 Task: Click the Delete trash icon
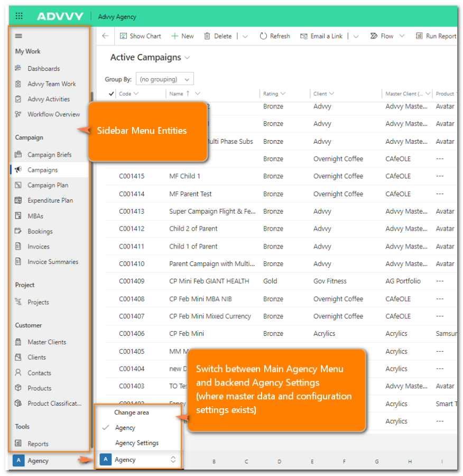[207, 36]
